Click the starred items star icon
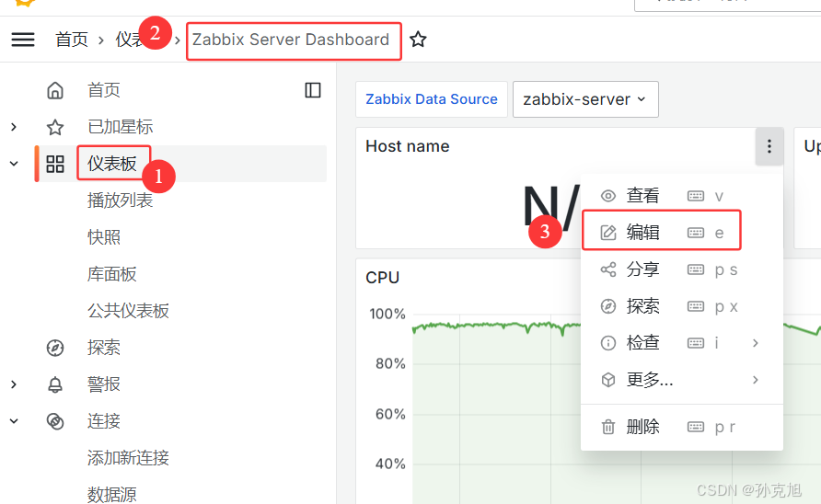This screenshot has width=821, height=504. click(x=55, y=127)
